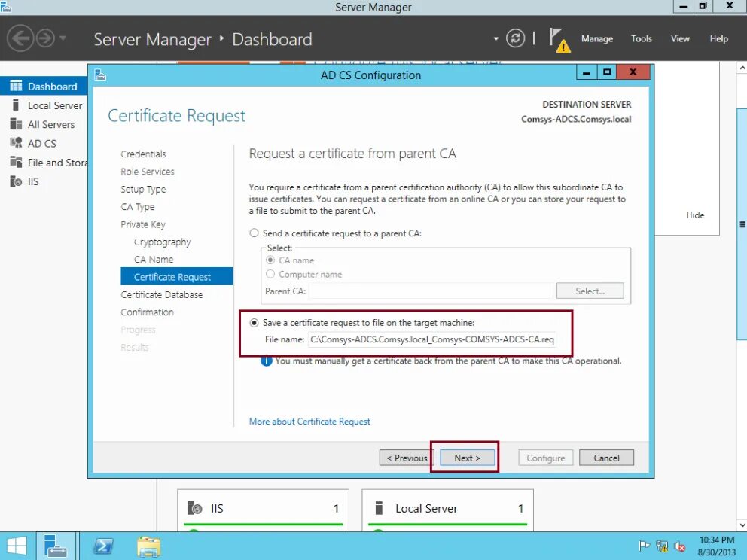The width and height of the screenshot is (747, 560).
Task: Click the Select... button for Parent CA
Action: pyautogui.click(x=590, y=291)
